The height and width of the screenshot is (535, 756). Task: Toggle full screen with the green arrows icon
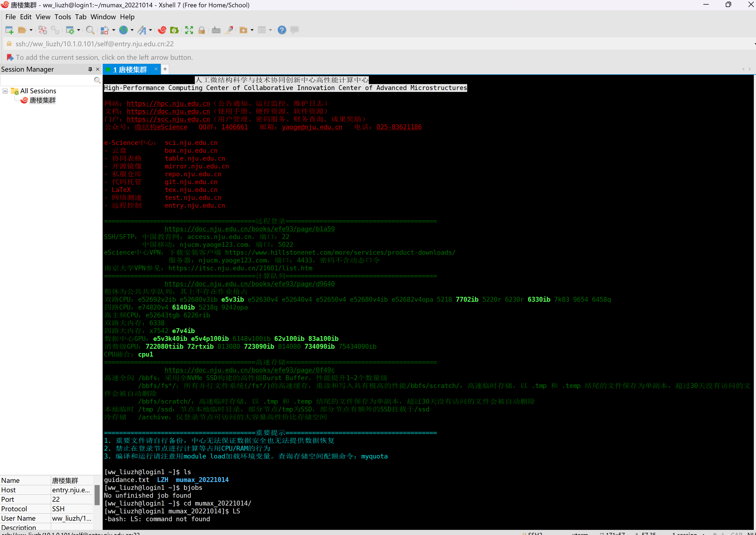tap(189, 30)
